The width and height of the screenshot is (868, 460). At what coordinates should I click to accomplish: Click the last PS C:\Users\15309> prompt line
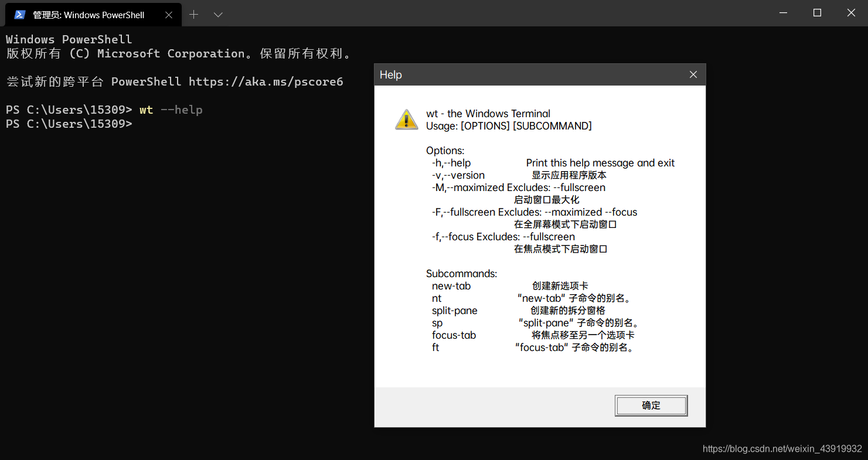69,124
